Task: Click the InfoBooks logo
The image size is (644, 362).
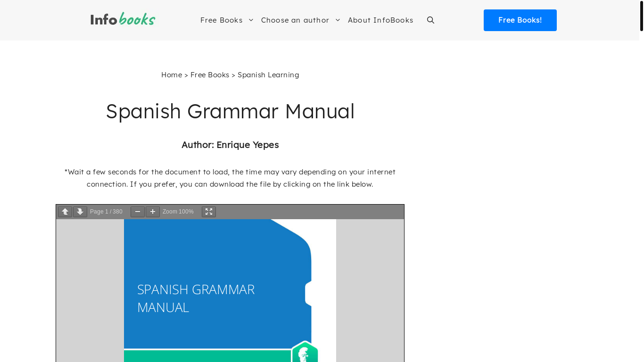Action: (123, 19)
